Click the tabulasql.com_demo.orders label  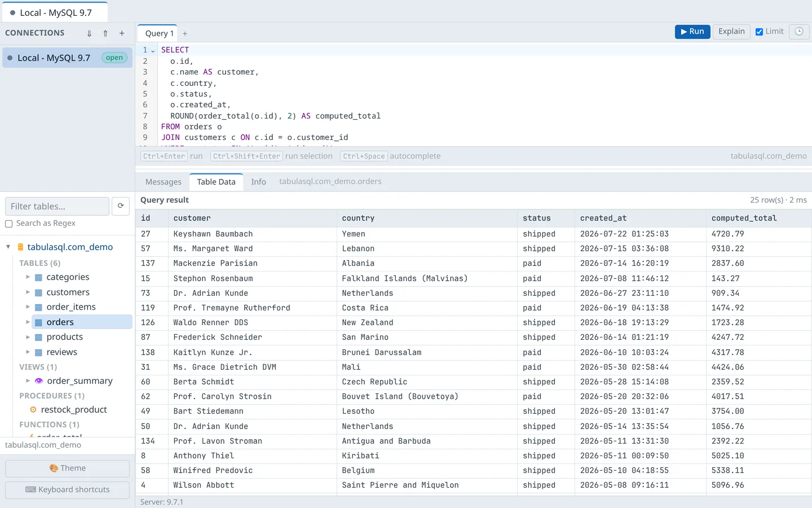pyautogui.click(x=330, y=181)
